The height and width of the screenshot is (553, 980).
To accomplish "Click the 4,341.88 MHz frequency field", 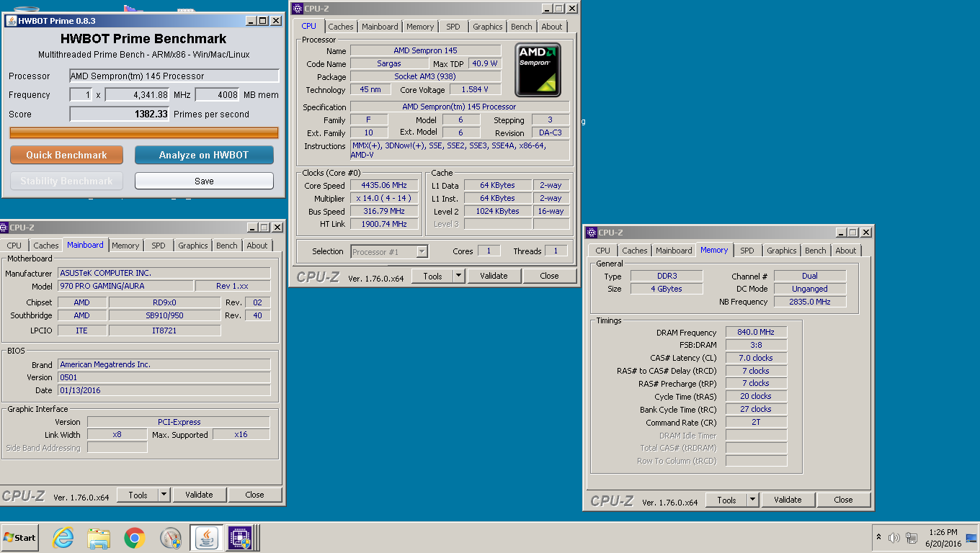I will (138, 94).
